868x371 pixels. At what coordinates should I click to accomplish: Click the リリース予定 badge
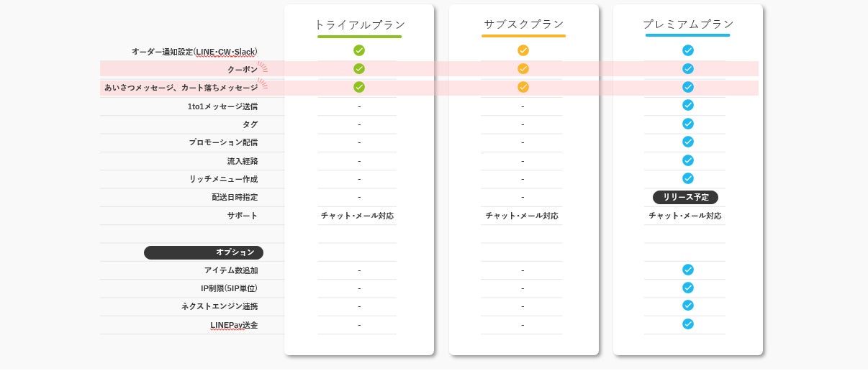coord(685,197)
